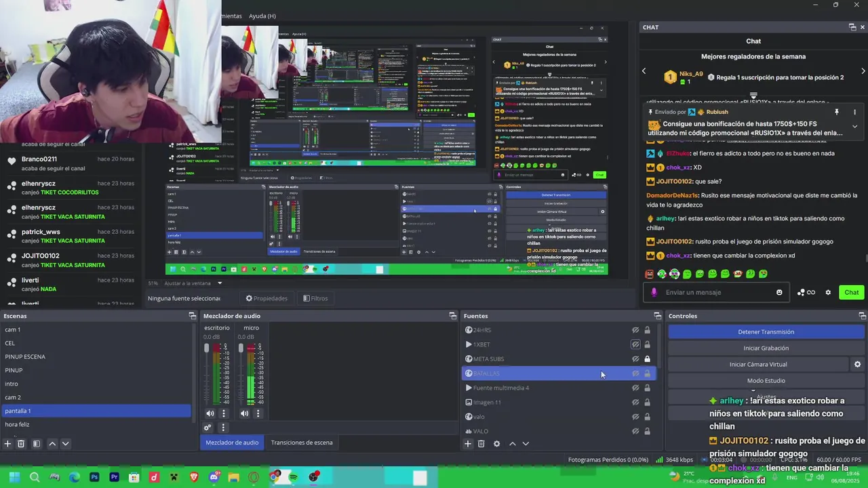Open Spotify from the Windows taskbar
This screenshot has height=488, width=868.
click(293, 478)
